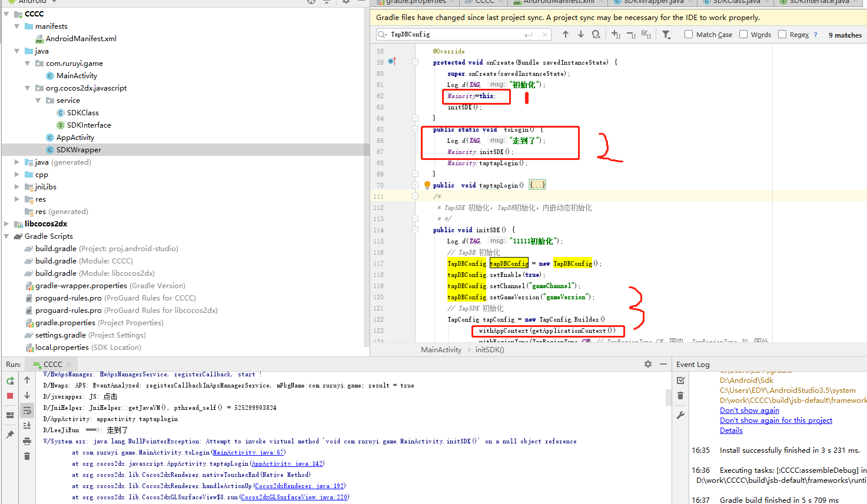Go to previous search occurrence

566,35
